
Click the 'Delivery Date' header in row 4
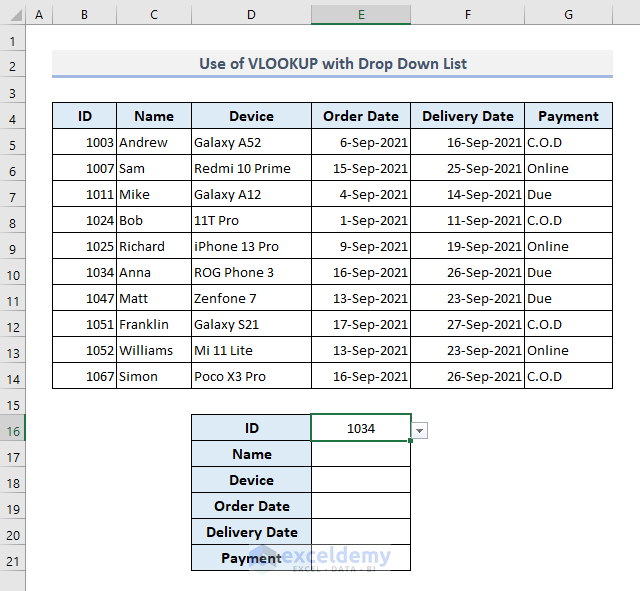click(468, 116)
